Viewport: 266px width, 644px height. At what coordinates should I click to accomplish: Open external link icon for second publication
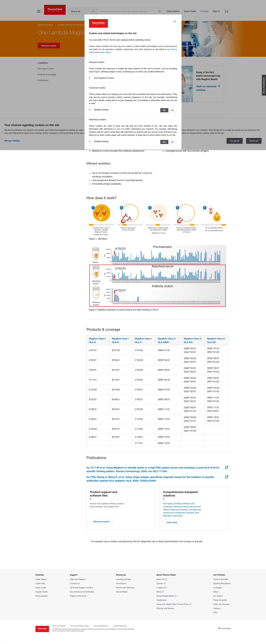click(x=227, y=477)
